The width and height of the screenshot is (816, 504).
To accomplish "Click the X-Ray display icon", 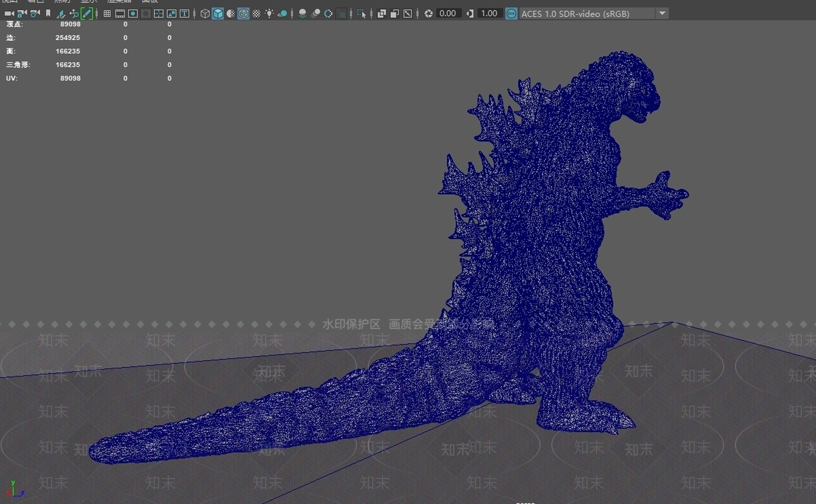I will click(381, 14).
